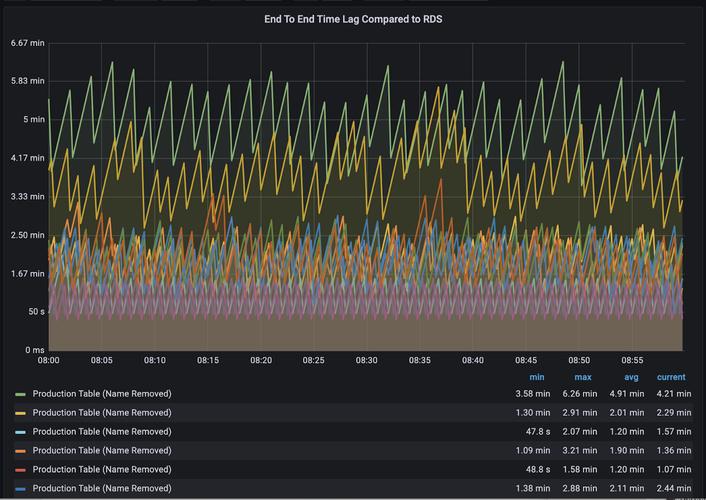Viewport: 706px width, 500px height.
Task: Toggle the Production Table series with 2.88 min max
Action: click(102, 488)
